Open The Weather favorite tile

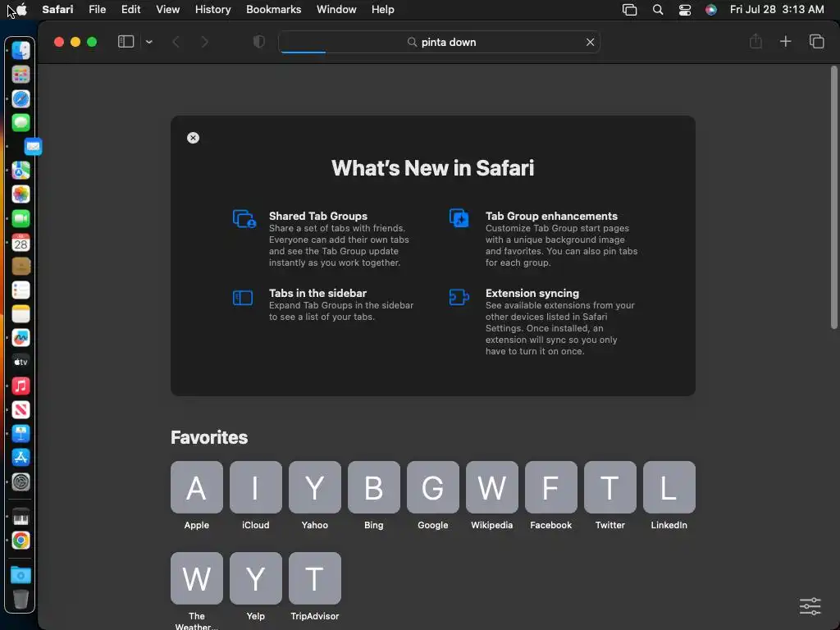(197, 578)
